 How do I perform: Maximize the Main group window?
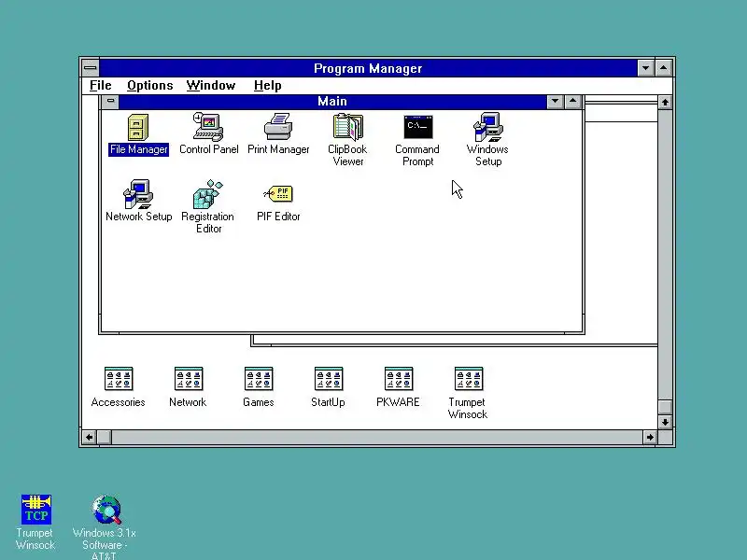572,102
